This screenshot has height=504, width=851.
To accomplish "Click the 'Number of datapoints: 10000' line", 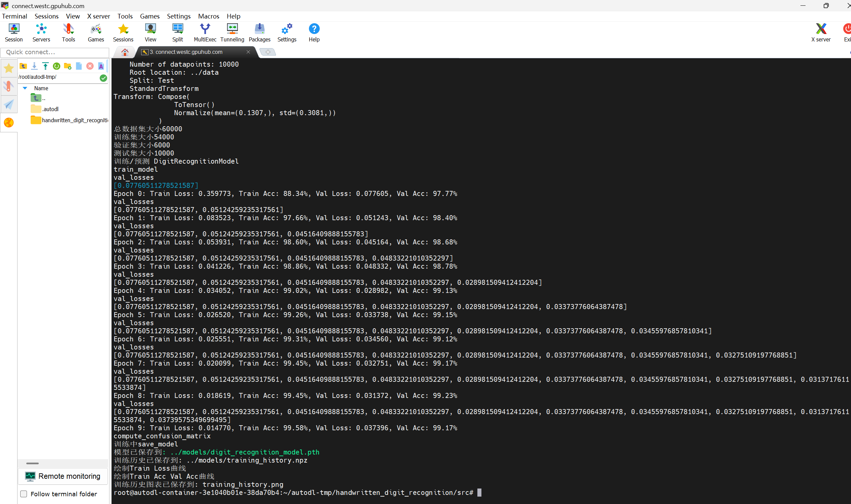I will pyautogui.click(x=184, y=64).
